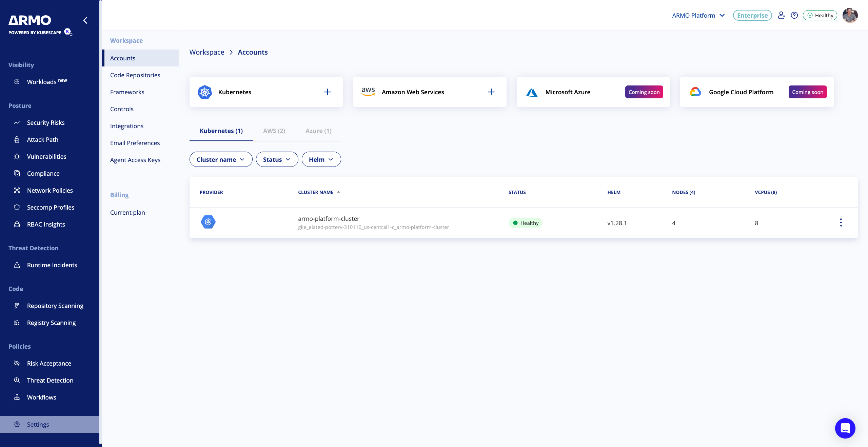868x447 pixels.
Task: Click the Healthy status badge in the cluster row
Action: [x=525, y=223]
